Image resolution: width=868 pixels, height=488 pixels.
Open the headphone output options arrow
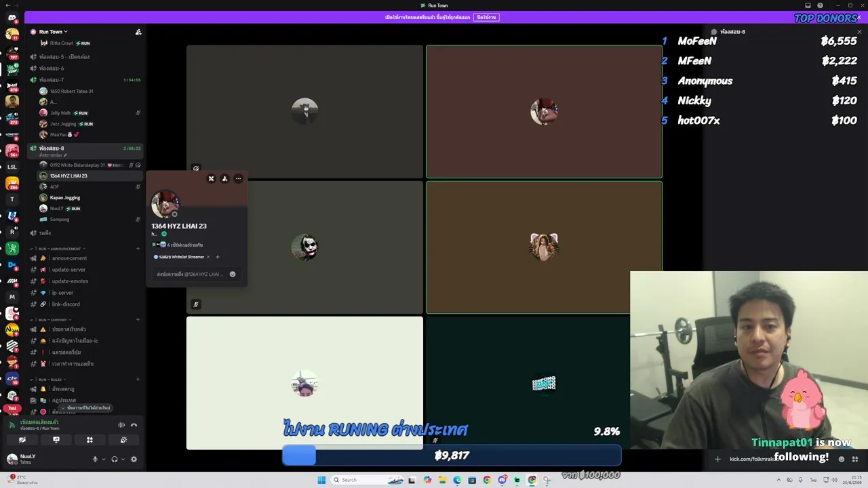click(123, 459)
